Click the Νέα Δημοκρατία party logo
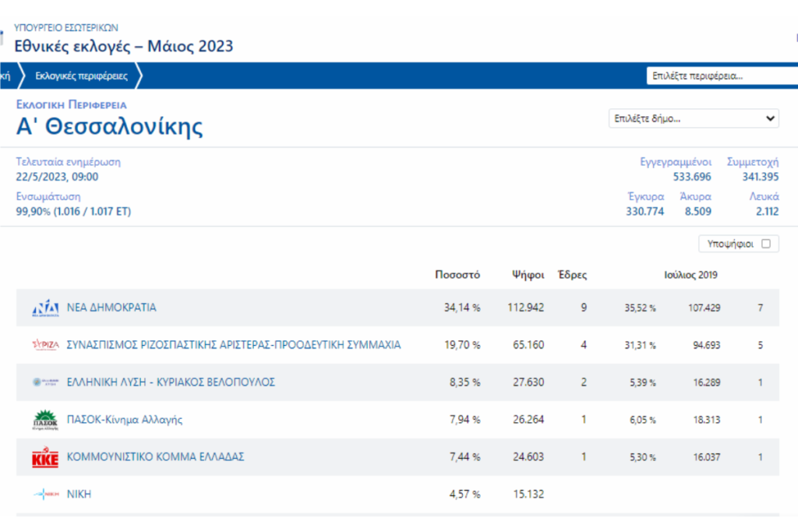The width and height of the screenshot is (798, 532). tap(45, 308)
